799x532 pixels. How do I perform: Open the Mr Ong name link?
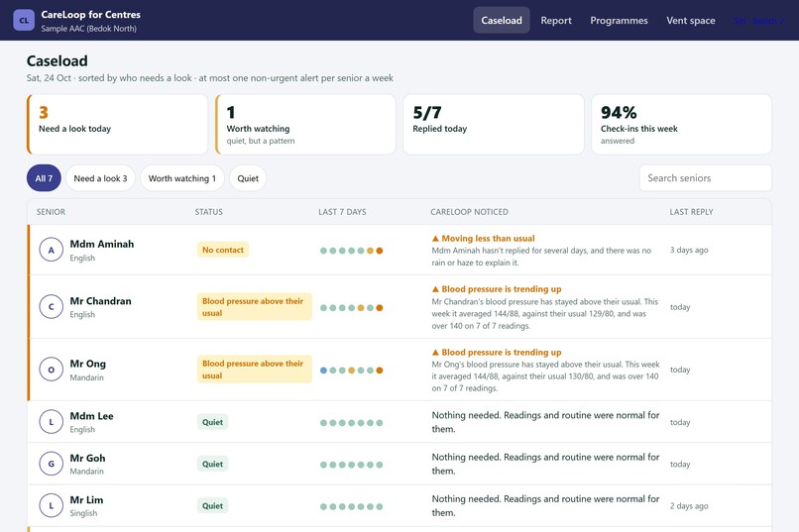(x=87, y=364)
